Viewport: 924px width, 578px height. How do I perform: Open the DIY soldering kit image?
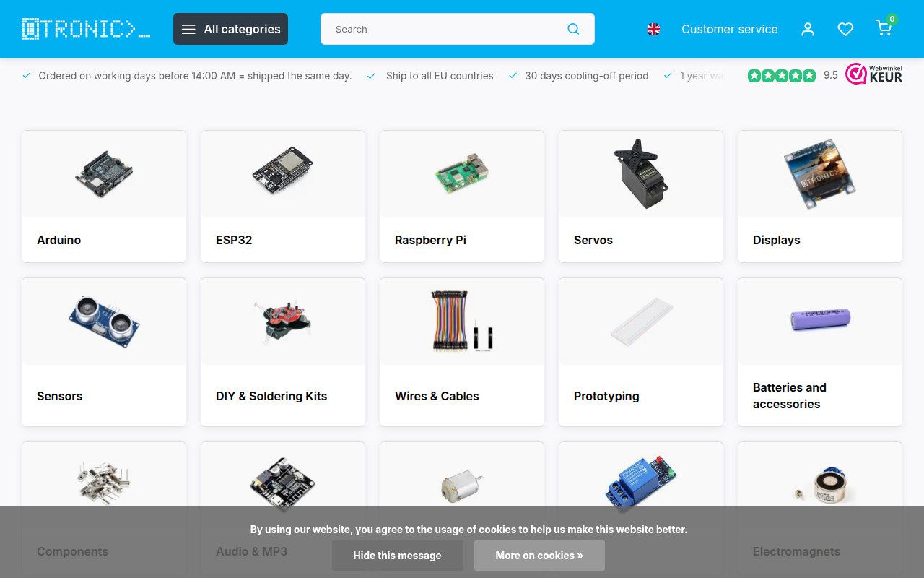pyautogui.click(x=283, y=322)
